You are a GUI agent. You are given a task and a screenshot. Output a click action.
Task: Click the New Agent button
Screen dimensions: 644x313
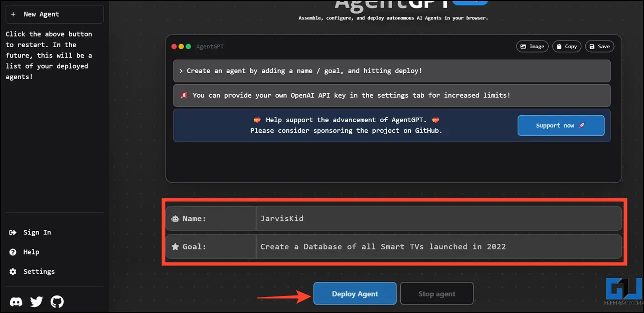pos(55,14)
